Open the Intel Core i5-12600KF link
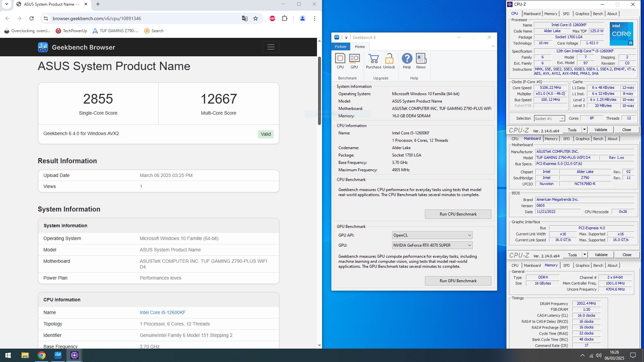 (x=162, y=312)
